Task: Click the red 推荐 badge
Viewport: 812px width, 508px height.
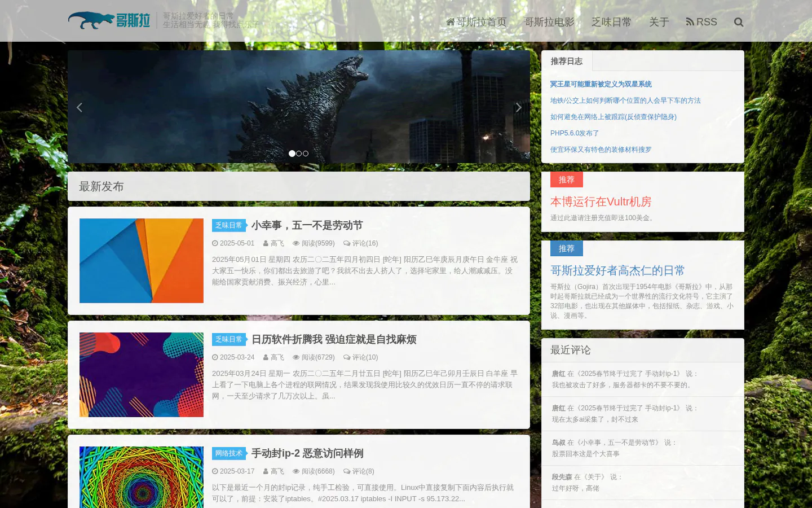Action: (567, 179)
